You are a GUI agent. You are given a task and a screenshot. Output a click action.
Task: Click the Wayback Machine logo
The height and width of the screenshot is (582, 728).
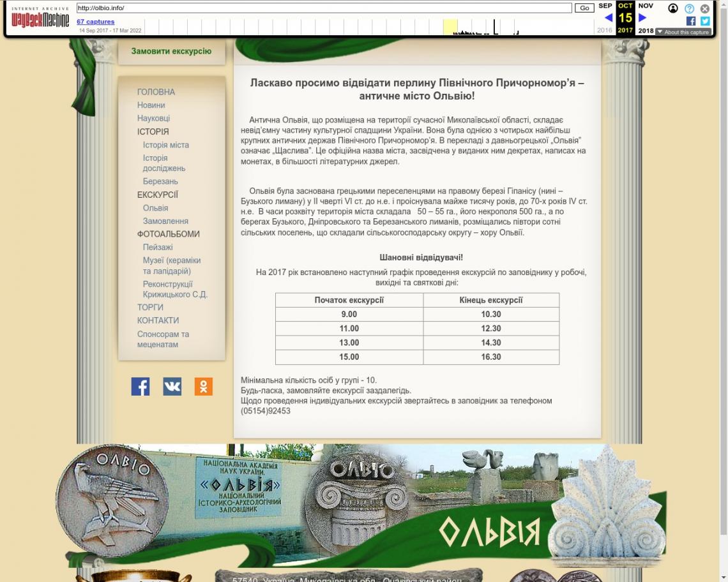pyautogui.click(x=40, y=18)
